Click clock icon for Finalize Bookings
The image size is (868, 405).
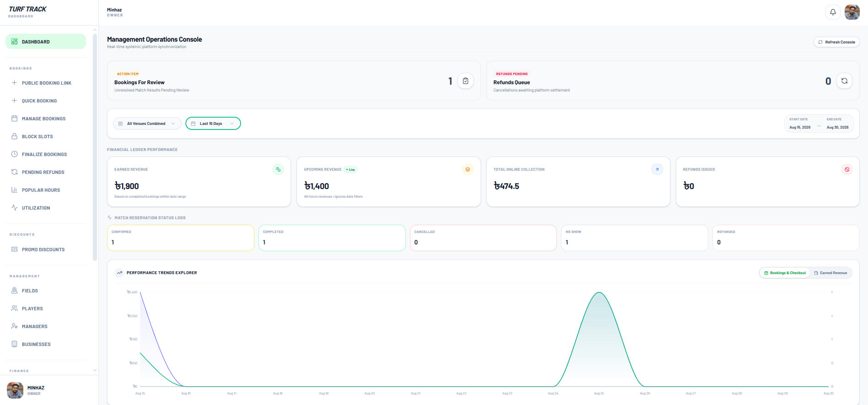[x=14, y=154]
